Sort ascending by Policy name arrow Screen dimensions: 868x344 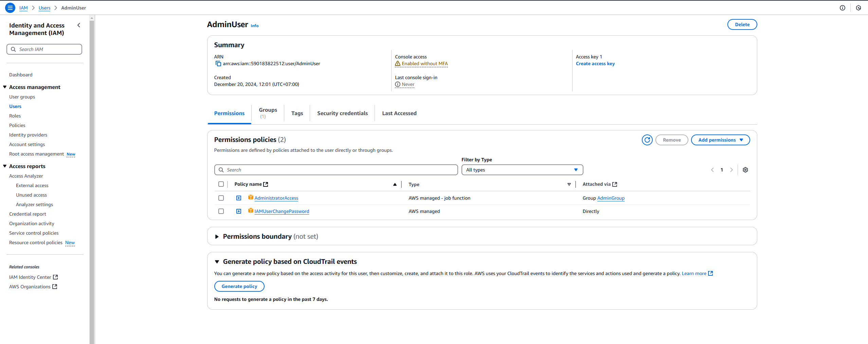(395, 184)
